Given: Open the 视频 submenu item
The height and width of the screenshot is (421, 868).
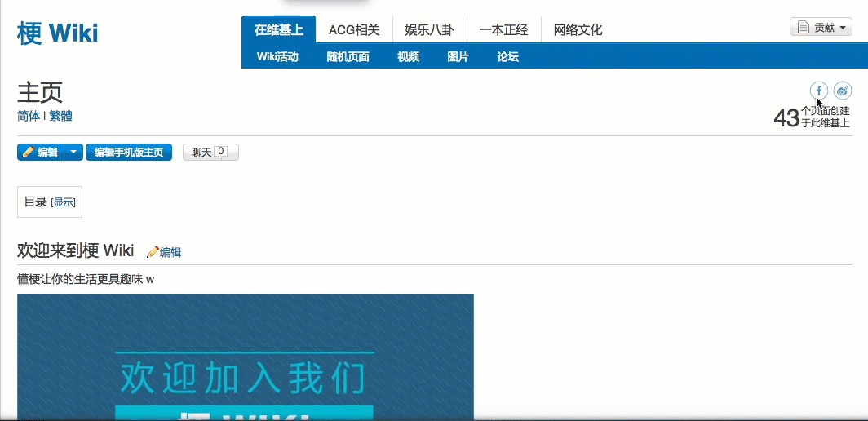Looking at the screenshot, I should point(408,56).
